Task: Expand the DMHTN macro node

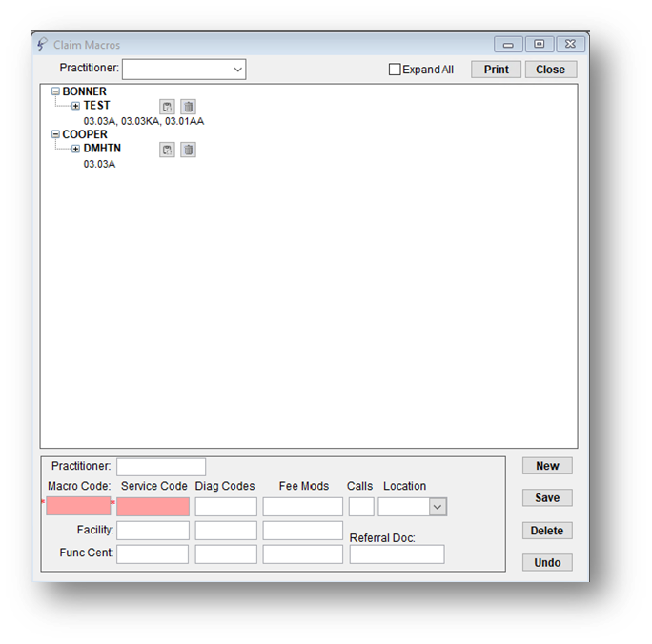Action: (75, 149)
